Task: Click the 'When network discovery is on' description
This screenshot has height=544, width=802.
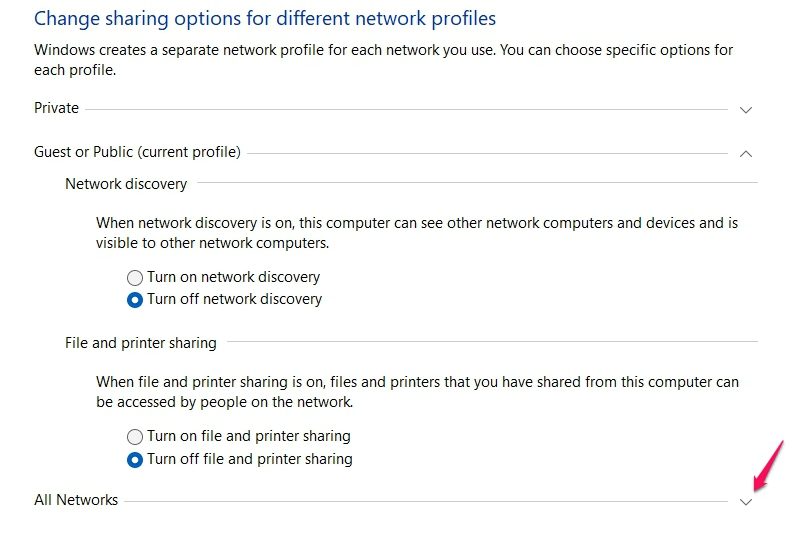Action: (x=416, y=233)
